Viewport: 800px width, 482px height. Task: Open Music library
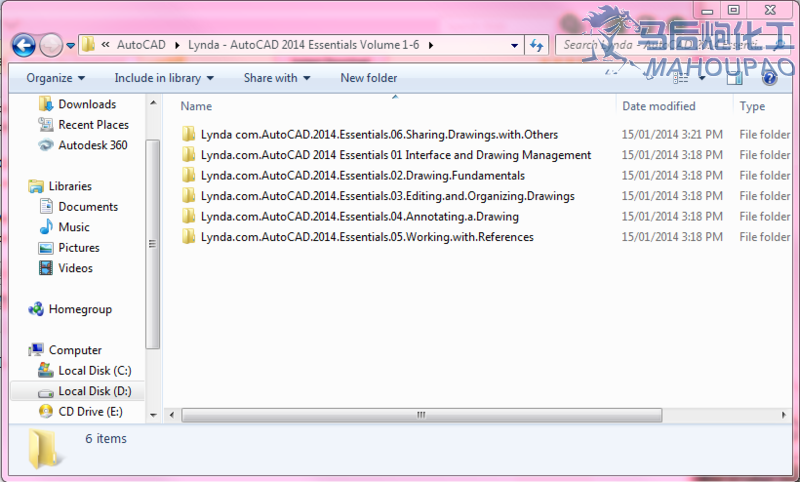point(73,227)
